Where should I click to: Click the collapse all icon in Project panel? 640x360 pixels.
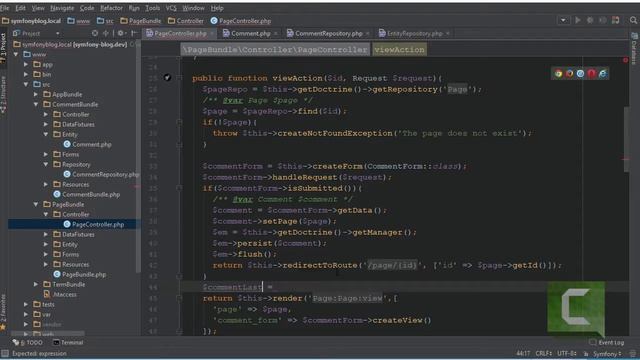click(106, 33)
